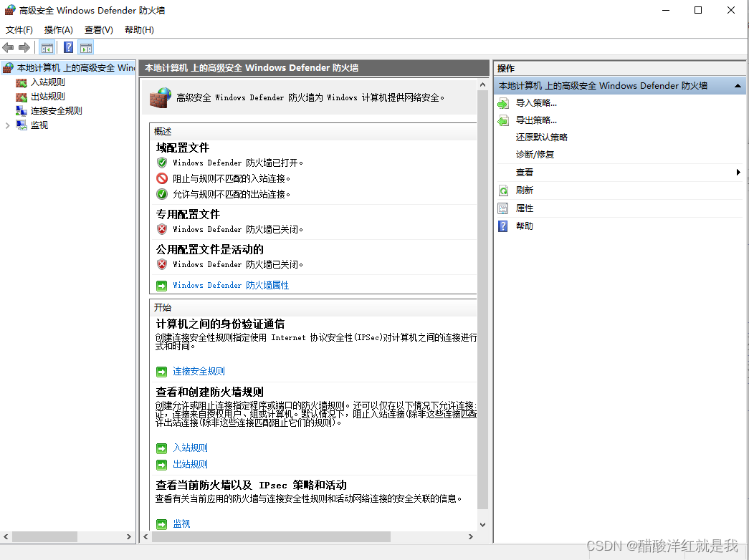749x560 pixels.
Task: Toggle the show/hide action pane toolbar icon
Action: point(86,47)
